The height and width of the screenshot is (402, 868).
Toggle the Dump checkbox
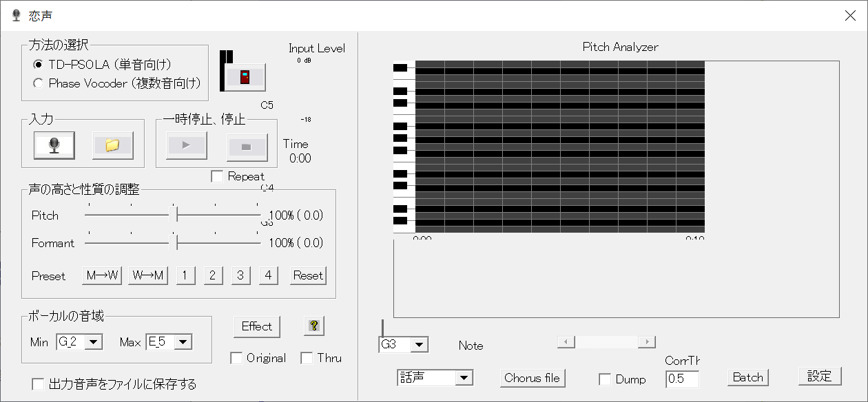(622, 379)
